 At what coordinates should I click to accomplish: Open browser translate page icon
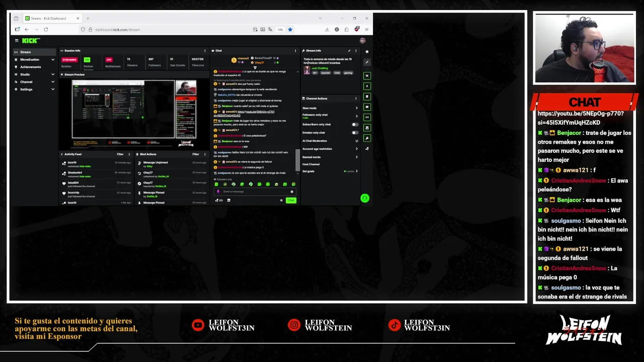click(271, 30)
